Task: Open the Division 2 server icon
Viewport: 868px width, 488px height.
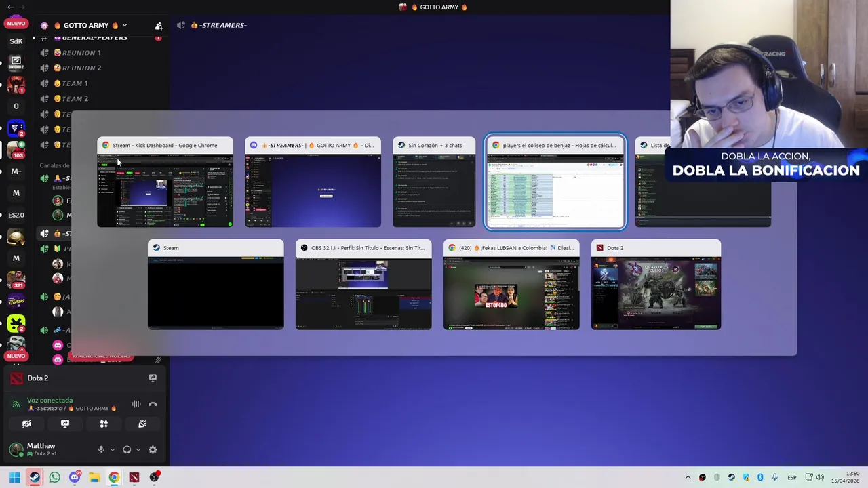Action: (16, 63)
